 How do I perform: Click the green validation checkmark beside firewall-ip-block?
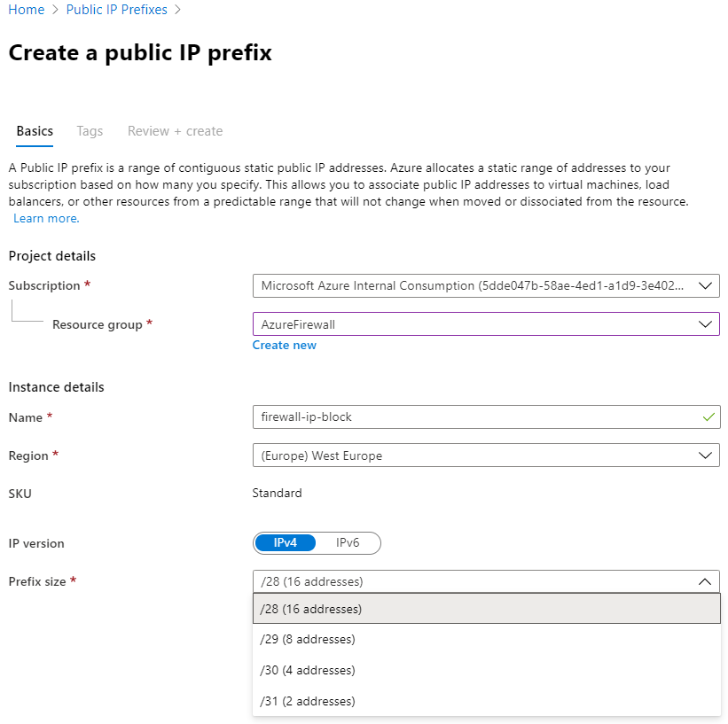point(707,416)
